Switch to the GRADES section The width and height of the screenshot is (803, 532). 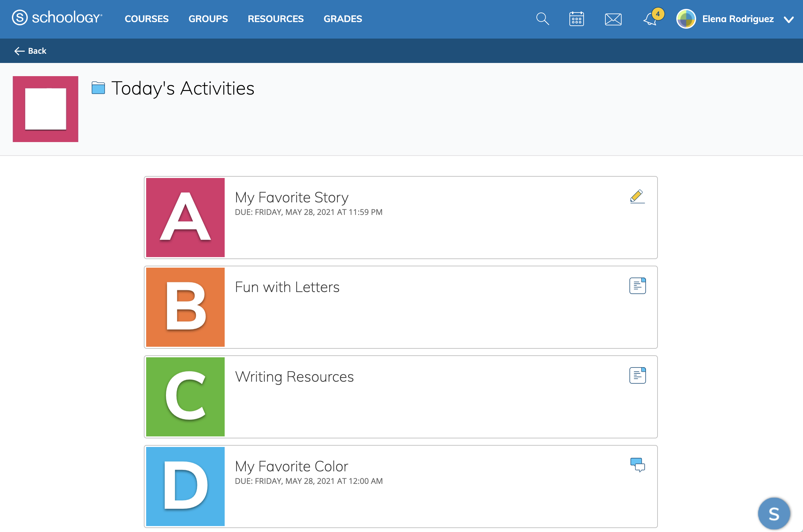pos(342,19)
